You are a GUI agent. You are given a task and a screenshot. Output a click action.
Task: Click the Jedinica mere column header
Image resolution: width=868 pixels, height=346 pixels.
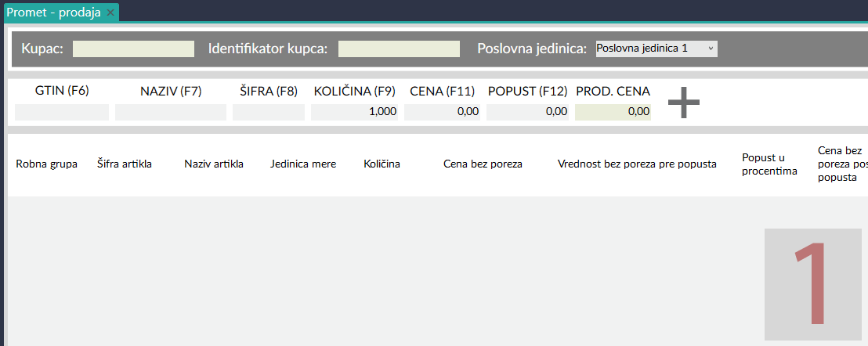303,164
